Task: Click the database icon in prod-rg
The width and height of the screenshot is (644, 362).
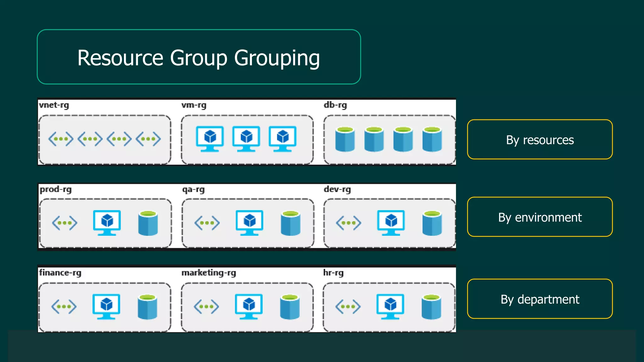Action: [148, 223]
